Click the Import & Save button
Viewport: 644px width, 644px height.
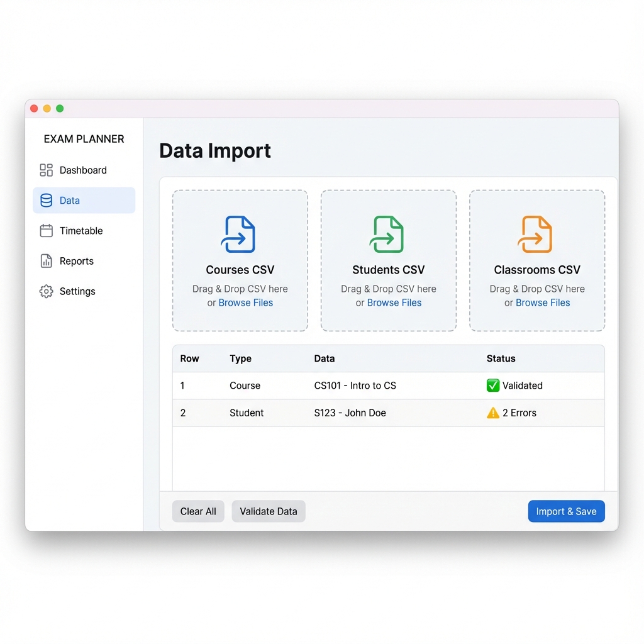coord(566,511)
